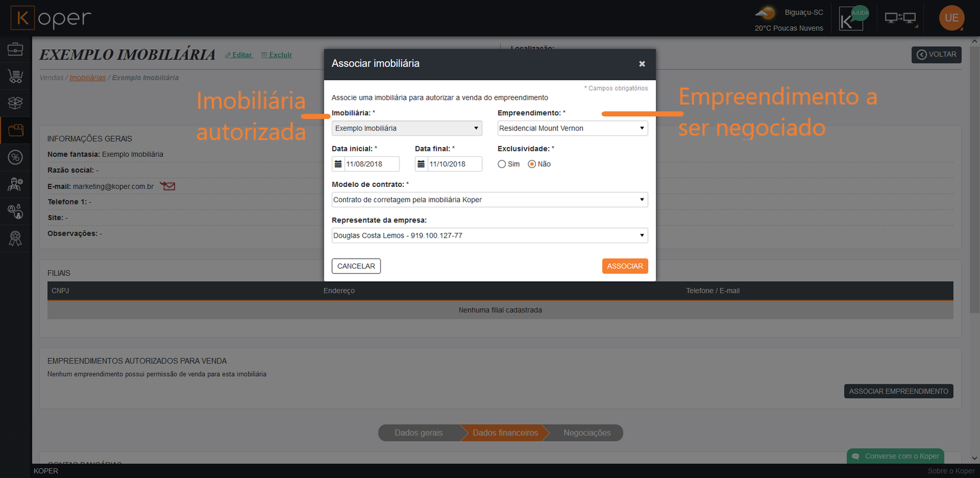
Task: Click the briefcase icon in the sidebar
Action: [x=15, y=49]
